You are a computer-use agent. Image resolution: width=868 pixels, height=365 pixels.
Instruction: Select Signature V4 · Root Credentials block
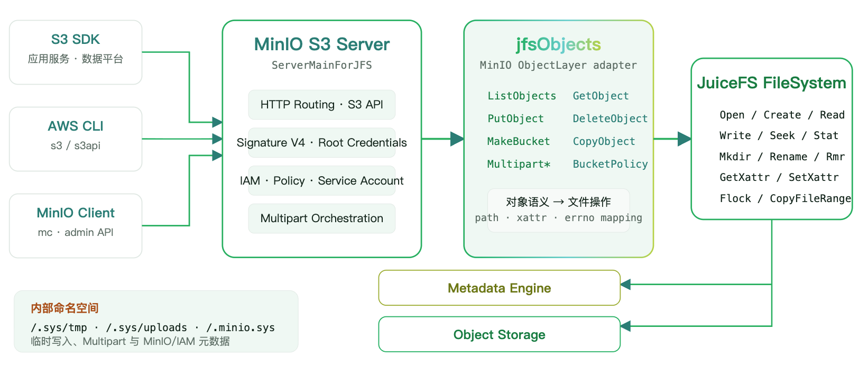[x=322, y=143]
